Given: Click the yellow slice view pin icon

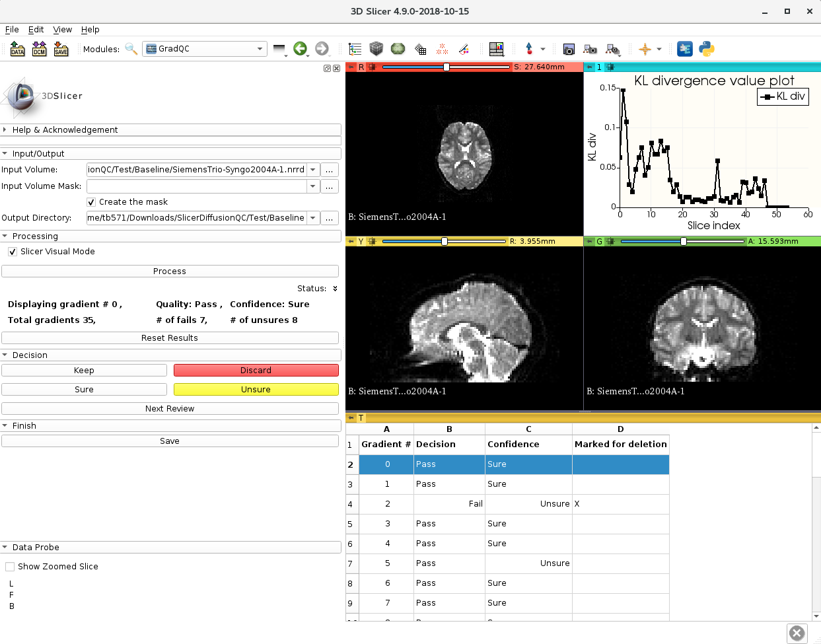Looking at the screenshot, I should [351, 242].
